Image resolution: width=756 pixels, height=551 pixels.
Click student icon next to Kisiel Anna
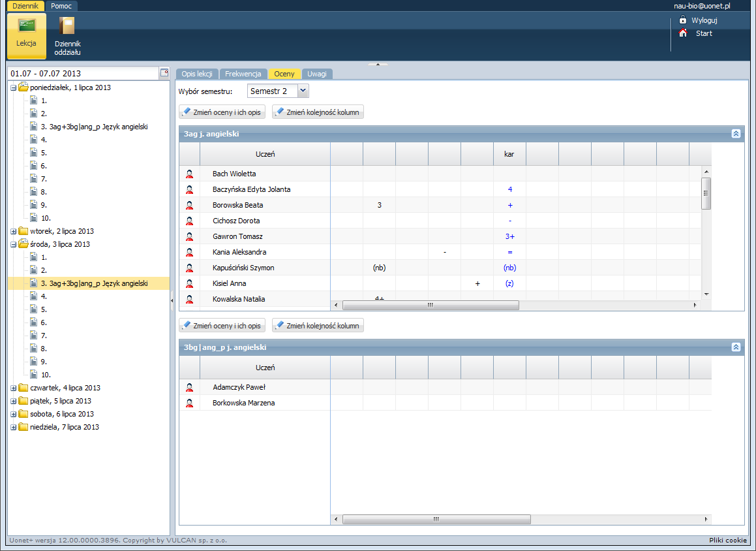[x=189, y=283]
